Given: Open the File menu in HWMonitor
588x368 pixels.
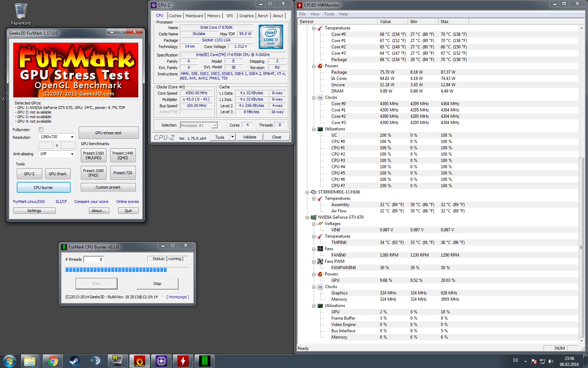Looking at the screenshot, I should pos(302,14).
